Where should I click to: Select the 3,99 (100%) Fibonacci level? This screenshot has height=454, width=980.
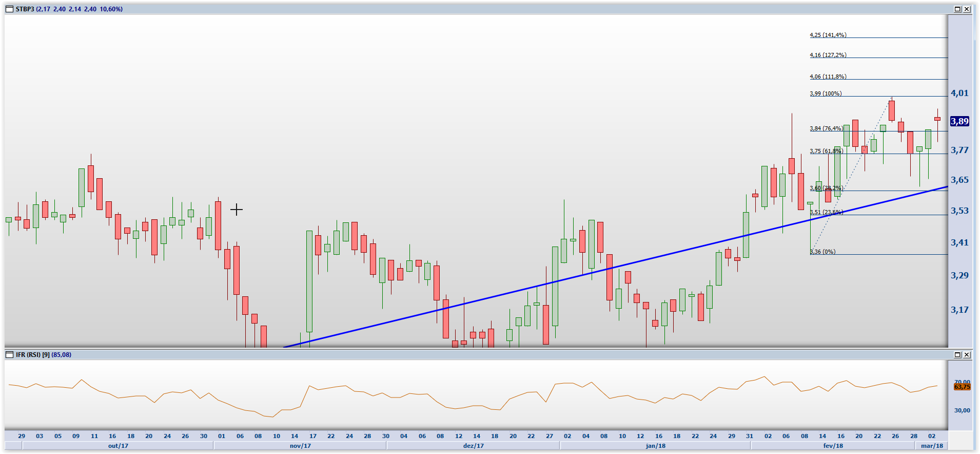pyautogui.click(x=826, y=93)
